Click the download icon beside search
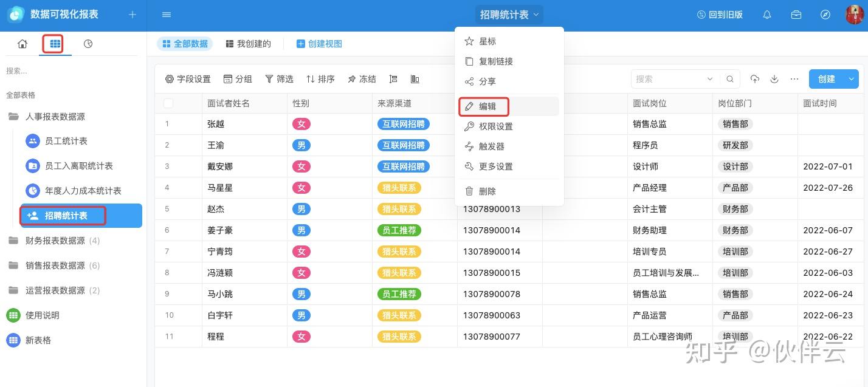 (774, 79)
